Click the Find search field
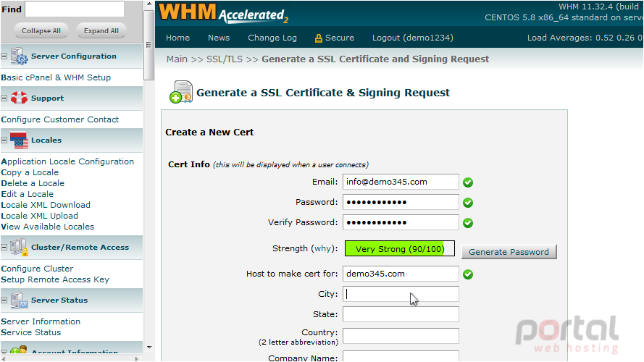Screen dimensions: 644x362 (75, 9)
